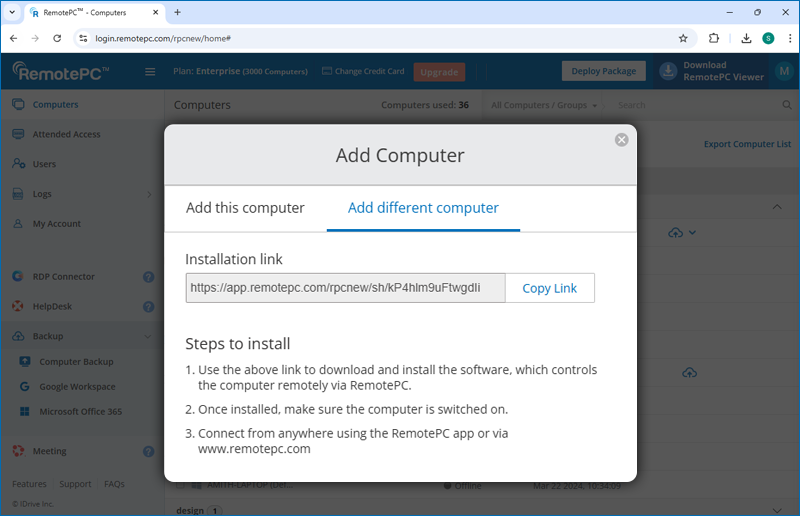
Task: Click the Deploy Package button
Action: [603, 71]
